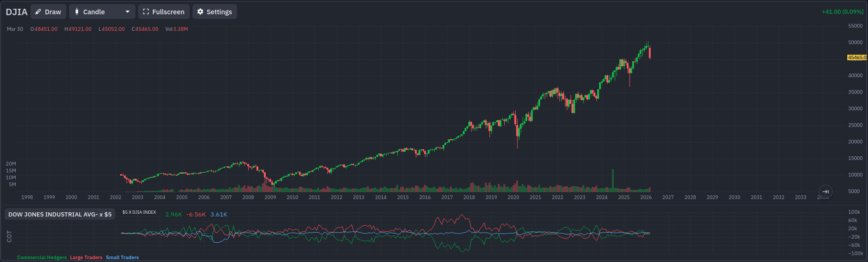Click the DOW JONES INDUSTRIAL AVG- x $5 label

(60, 214)
